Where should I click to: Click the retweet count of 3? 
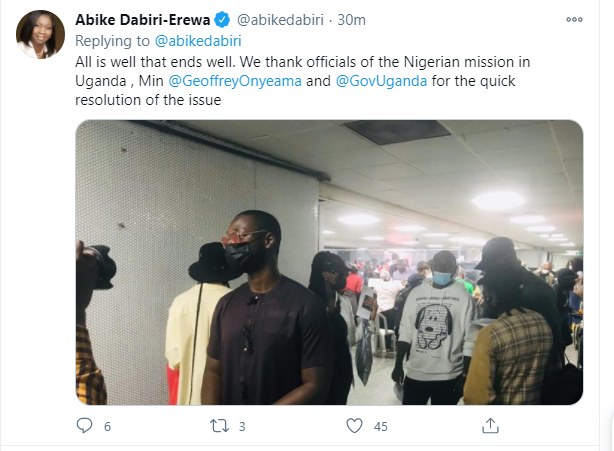click(x=243, y=427)
